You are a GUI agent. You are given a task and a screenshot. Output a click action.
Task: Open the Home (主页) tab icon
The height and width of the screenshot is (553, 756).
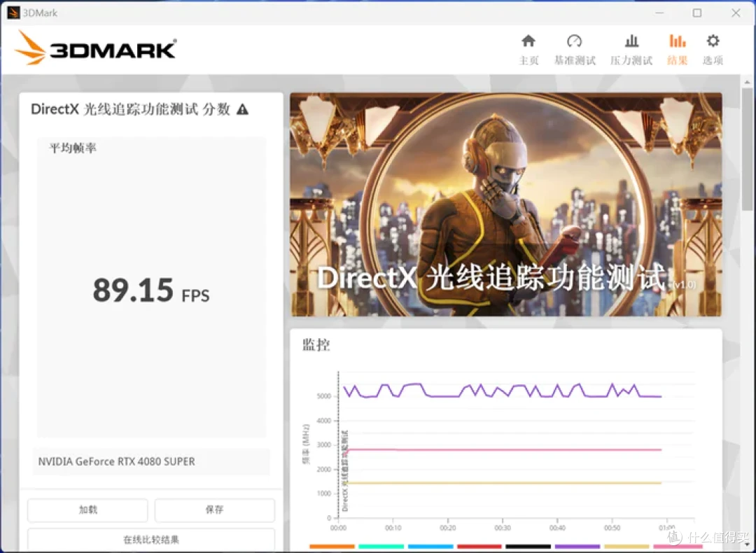(x=528, y=41)
